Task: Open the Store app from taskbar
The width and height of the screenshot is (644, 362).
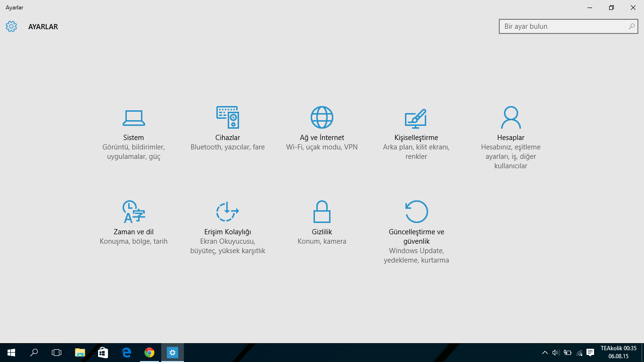Action: 103,353
